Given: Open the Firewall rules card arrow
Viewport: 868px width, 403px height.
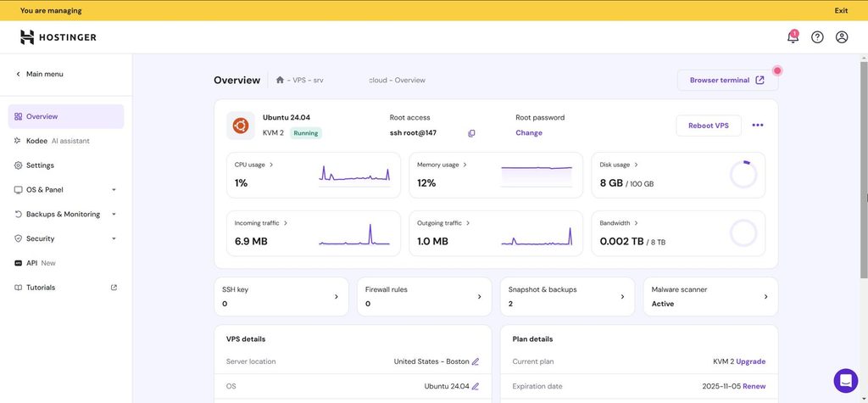Looking at the screenshot, I should (480, 297).
